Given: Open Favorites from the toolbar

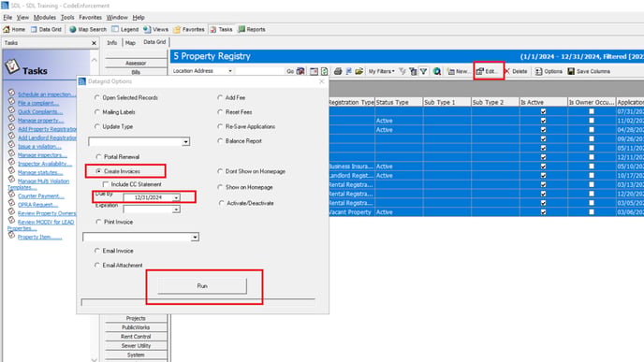Looking at the screenshot, I should [x=189, y=30].
